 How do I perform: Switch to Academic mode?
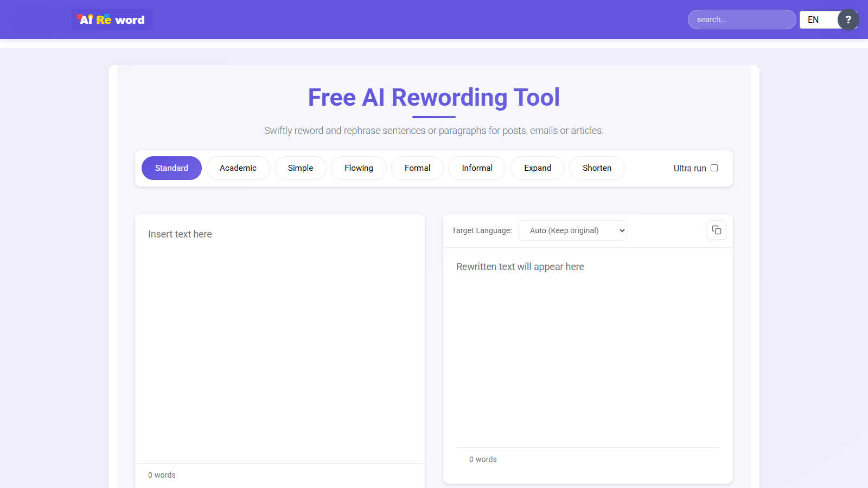pyautogui.click(x=238, y=168)
